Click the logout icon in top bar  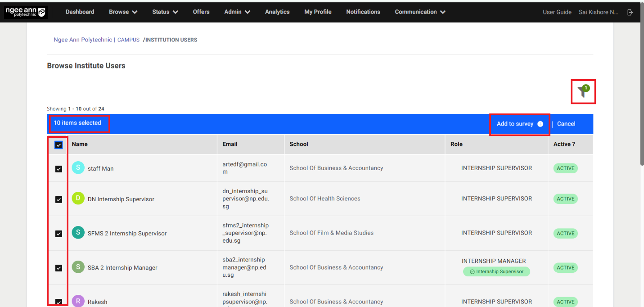pyautogui.click(x=630, y=12)
